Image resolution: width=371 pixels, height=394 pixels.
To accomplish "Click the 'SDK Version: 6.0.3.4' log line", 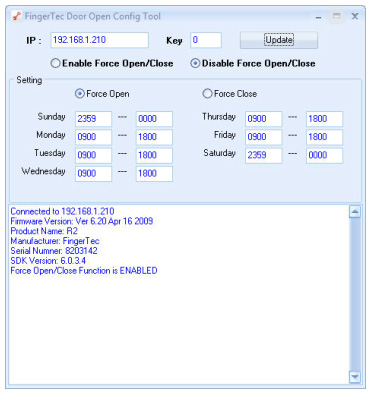I will point(48,260).
